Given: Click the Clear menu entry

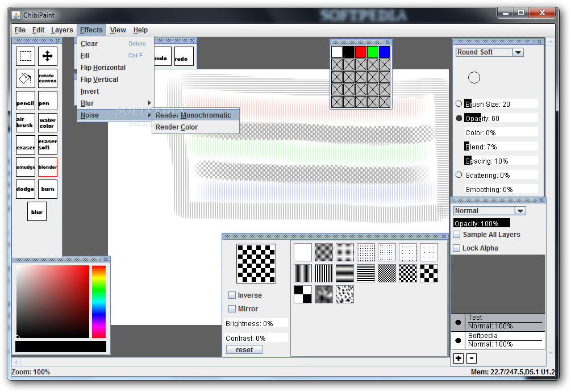Looking at the screenshot, I should (116, 43).
